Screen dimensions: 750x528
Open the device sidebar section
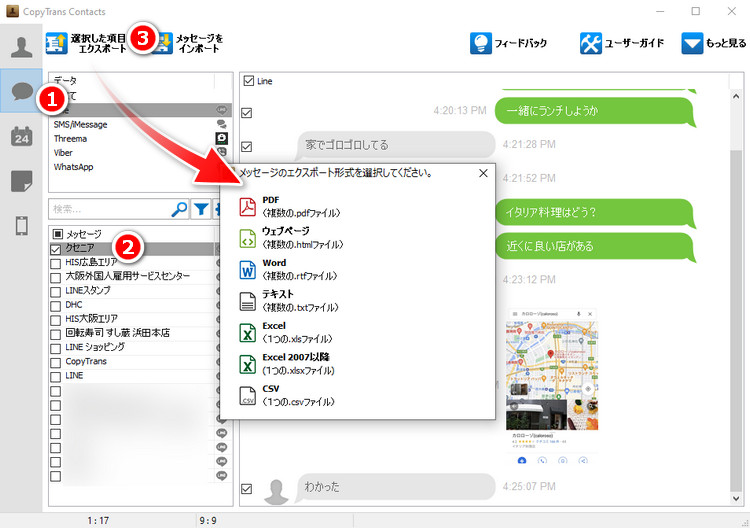(x=22, y=225)
